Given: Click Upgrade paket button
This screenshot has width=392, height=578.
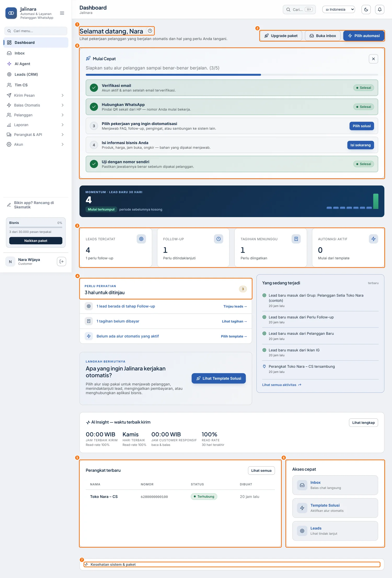Looking at the screenshot, I should click(x=281, y=36).
